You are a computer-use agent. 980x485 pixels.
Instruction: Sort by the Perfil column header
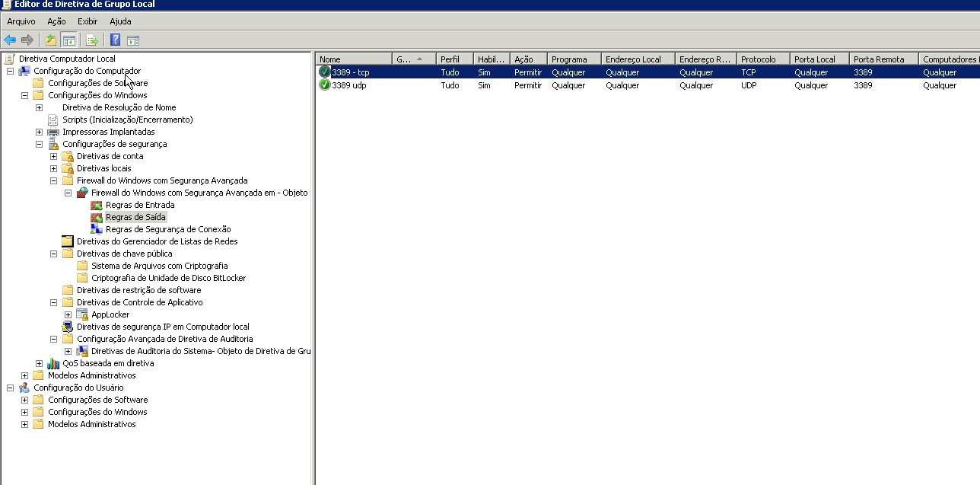(455, 59)
